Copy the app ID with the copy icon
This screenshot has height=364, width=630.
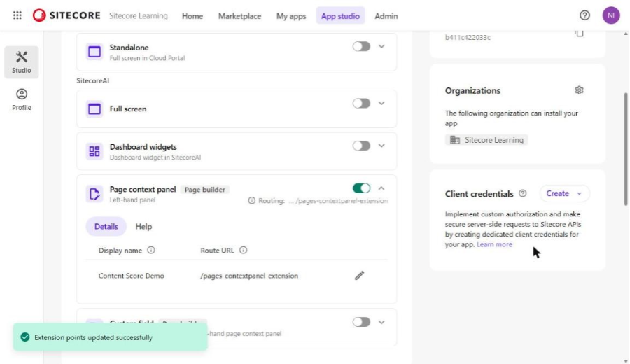579,33
